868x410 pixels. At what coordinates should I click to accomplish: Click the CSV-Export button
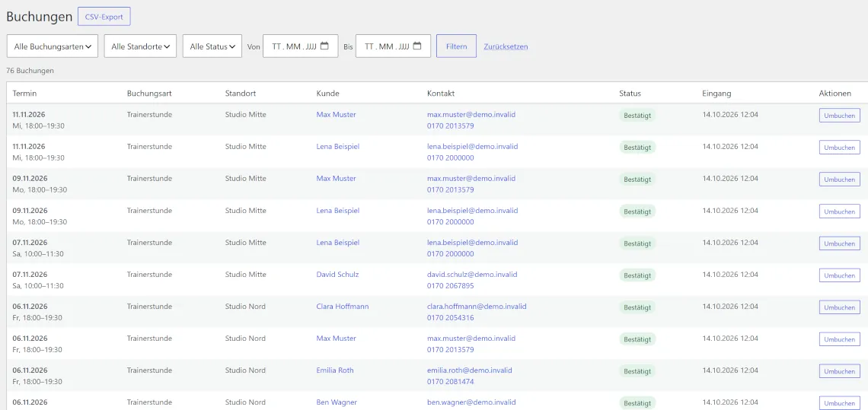click(x=104, y=17)
